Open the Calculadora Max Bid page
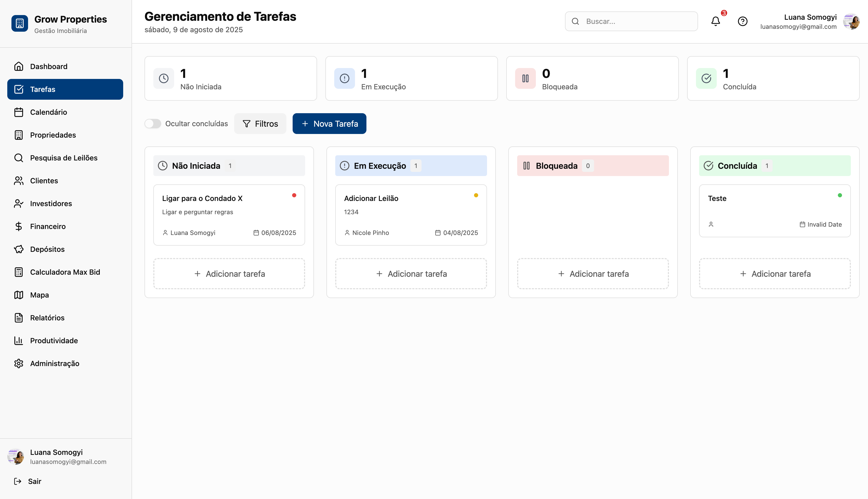 pos(65,272)
